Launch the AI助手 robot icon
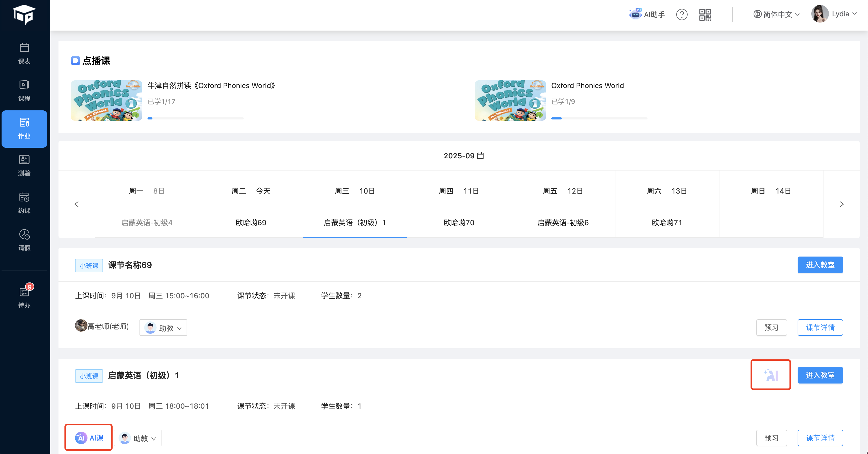The width and height of the screenshot is (868, 454). pyautogui.click(x=635, y=14)
